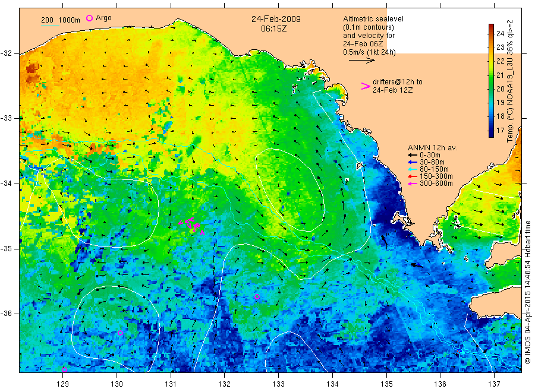Click the 0.5m/s velocity scale arrow
This screenshot has height=392, width=535.
361,61
